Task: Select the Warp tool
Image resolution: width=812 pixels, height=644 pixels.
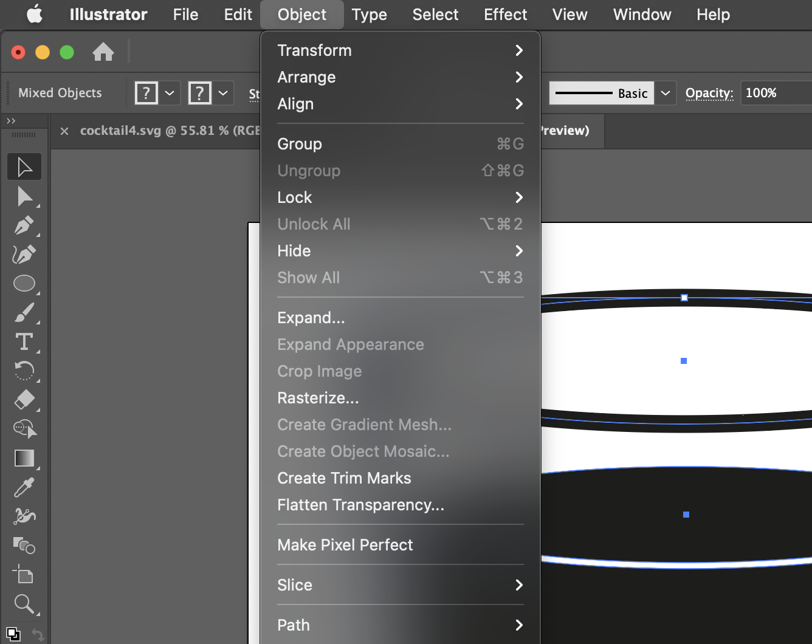Action: (x=24, y=516)
